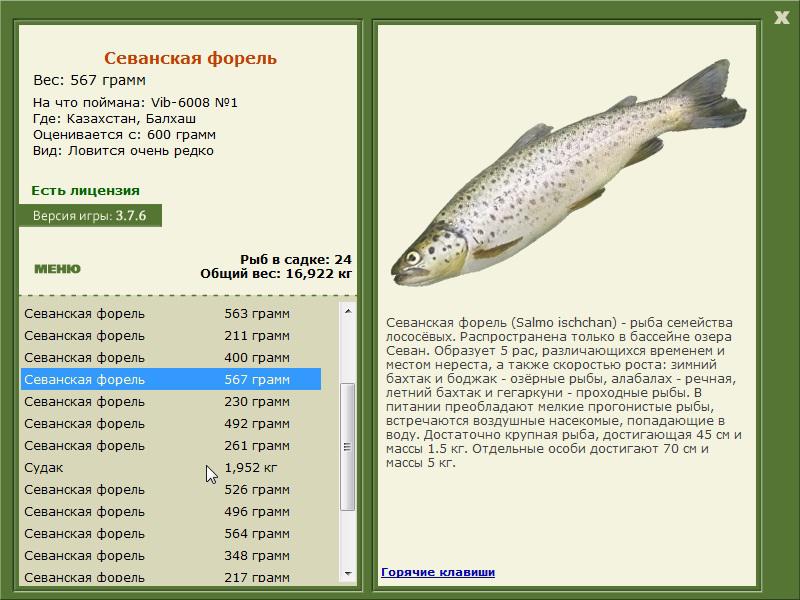Close the fish keepnet window

click(x=781, y=18)
